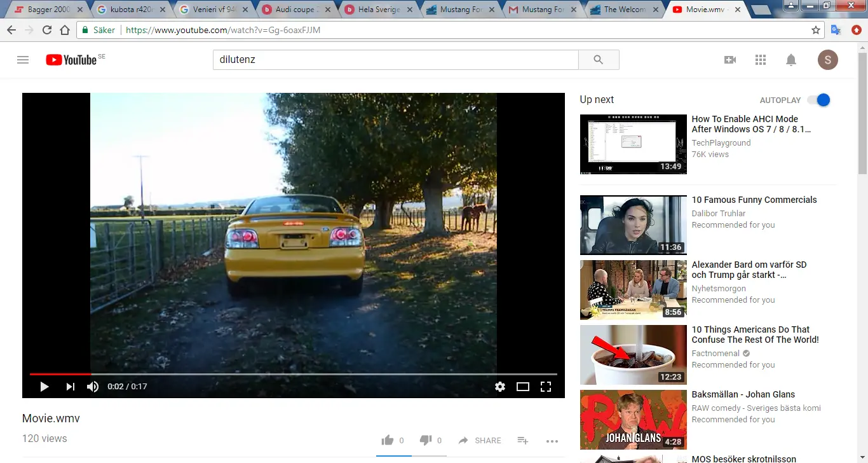This screenshot has width=868, height=463.
Task: Open How To Enable AHCI Mode video title
Action: [x=751, y=124]
